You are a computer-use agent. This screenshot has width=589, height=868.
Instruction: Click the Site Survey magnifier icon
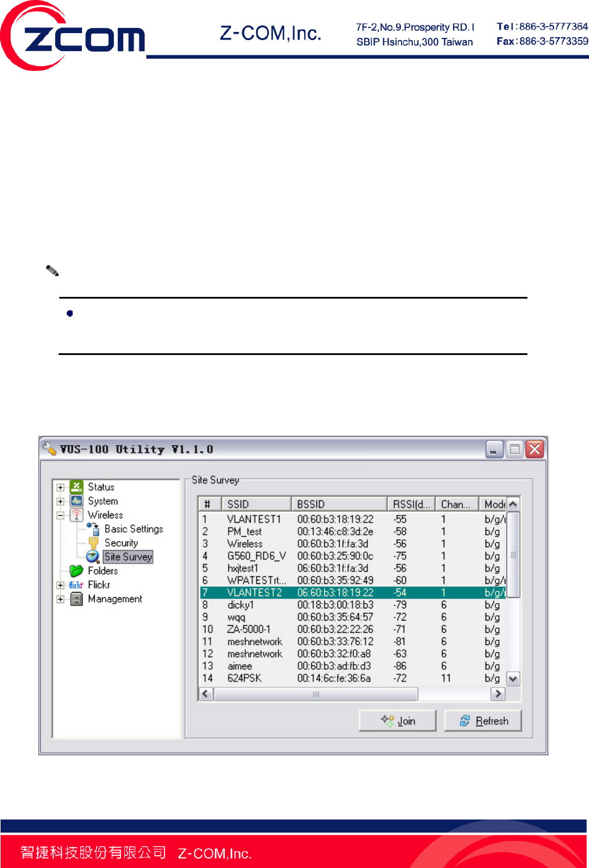(x=93, y=557)
